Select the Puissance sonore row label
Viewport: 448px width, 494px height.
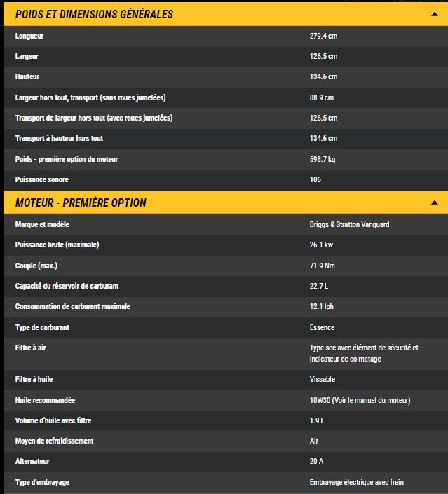click(x=41, y=179)
